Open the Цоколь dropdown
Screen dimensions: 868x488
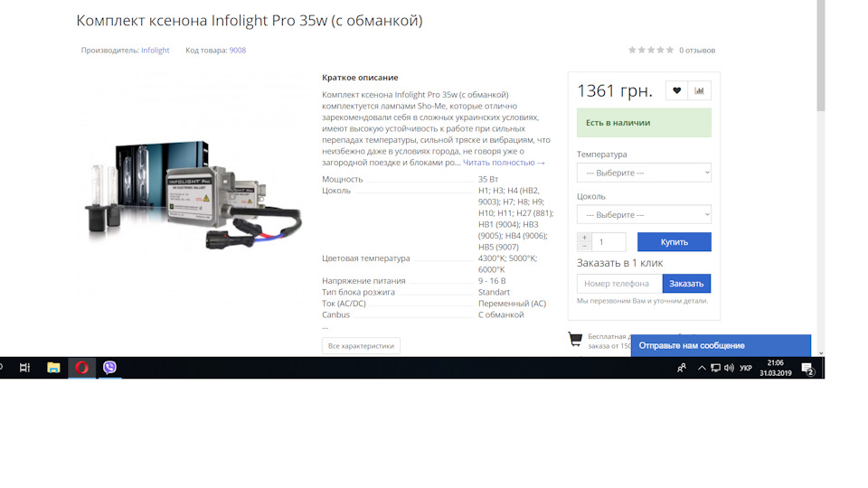[x=644, y=215]
